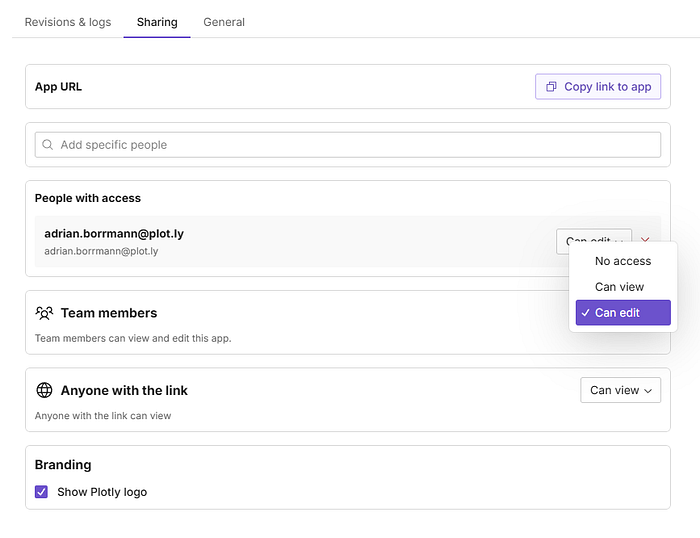
Task: Open the General tab
Action: coord(224,22)
